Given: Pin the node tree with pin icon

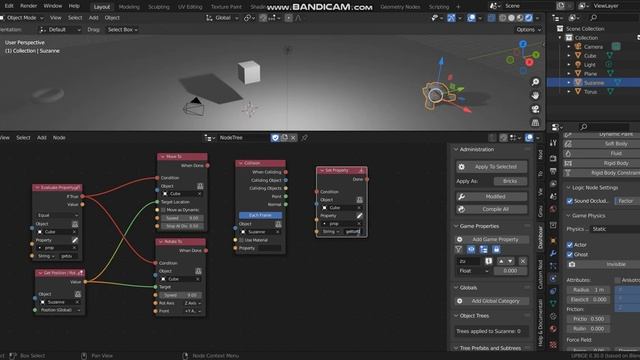Looking at the screenshot, I should point(304,138).
